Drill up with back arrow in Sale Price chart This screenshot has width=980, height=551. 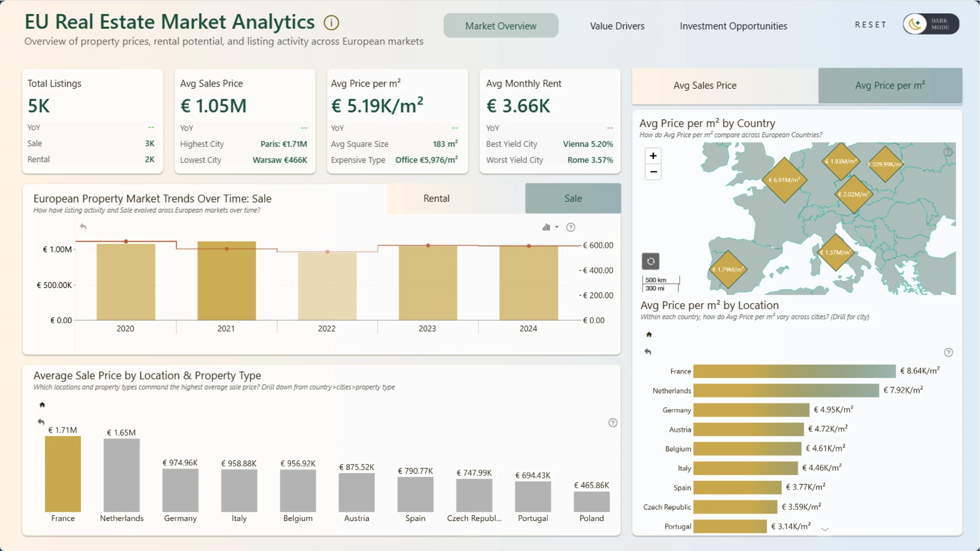tap(41, 422)
